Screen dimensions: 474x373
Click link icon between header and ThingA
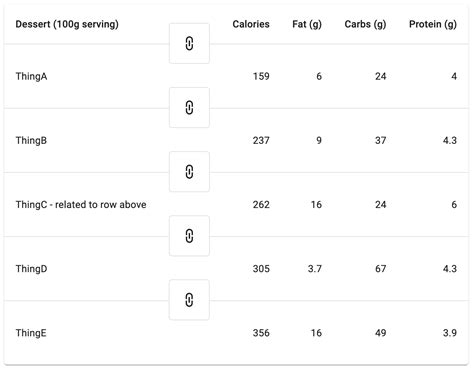[x=189, y=44]
